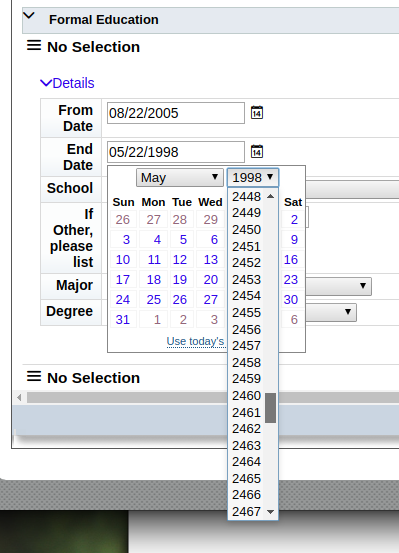Pick year 2461 in the year list
Image resolution: width=399 pixels, height=553 pixels.
[x=246, y=412]
